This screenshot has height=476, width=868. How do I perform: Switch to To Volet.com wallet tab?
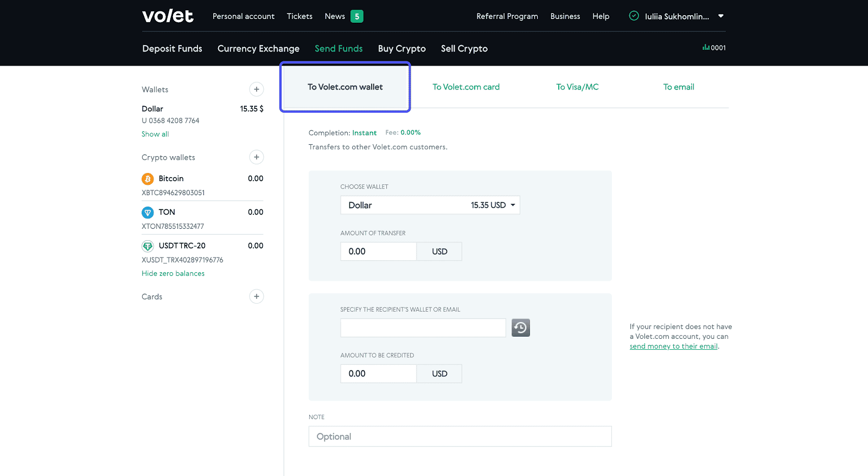click(345, 87)
